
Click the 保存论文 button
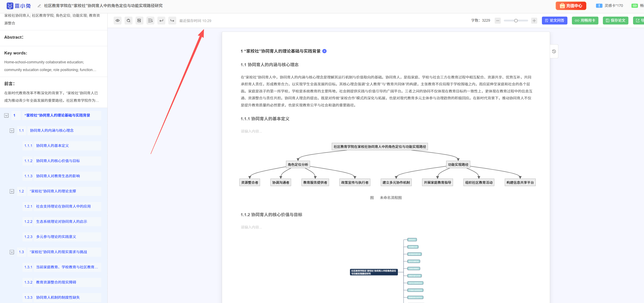tap(615, 20)
